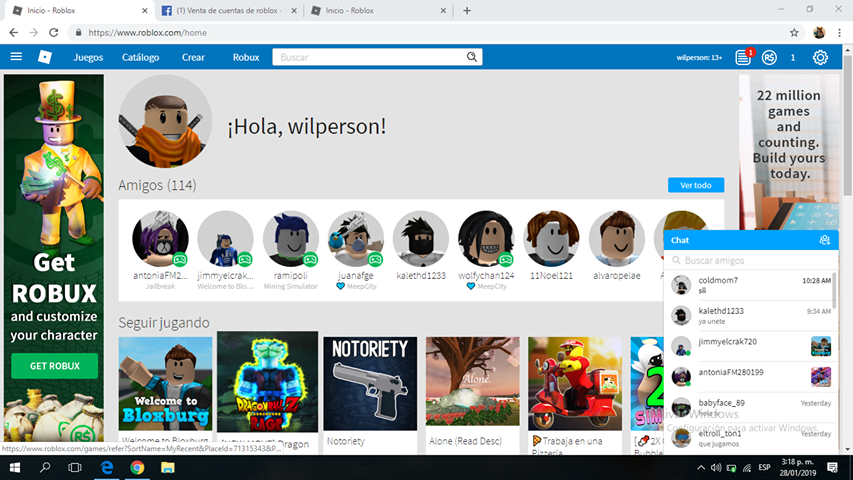Click the Ver todo friends button
Viewport: 853px width, 480px height.
(x=696, y=185)
